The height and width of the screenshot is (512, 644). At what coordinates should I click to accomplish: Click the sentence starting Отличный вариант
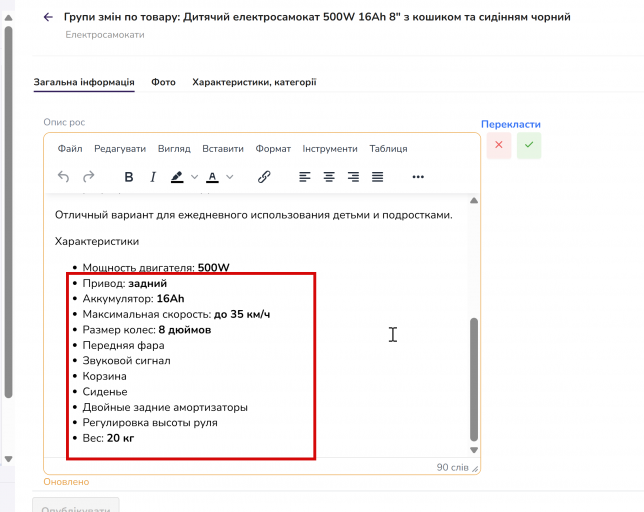click(254, 215)
